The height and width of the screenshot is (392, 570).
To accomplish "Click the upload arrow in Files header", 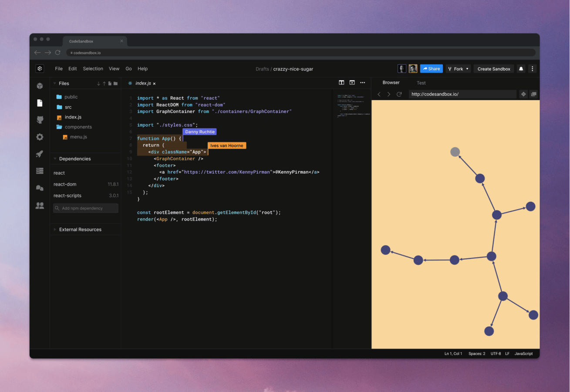I will pos(104,84).
